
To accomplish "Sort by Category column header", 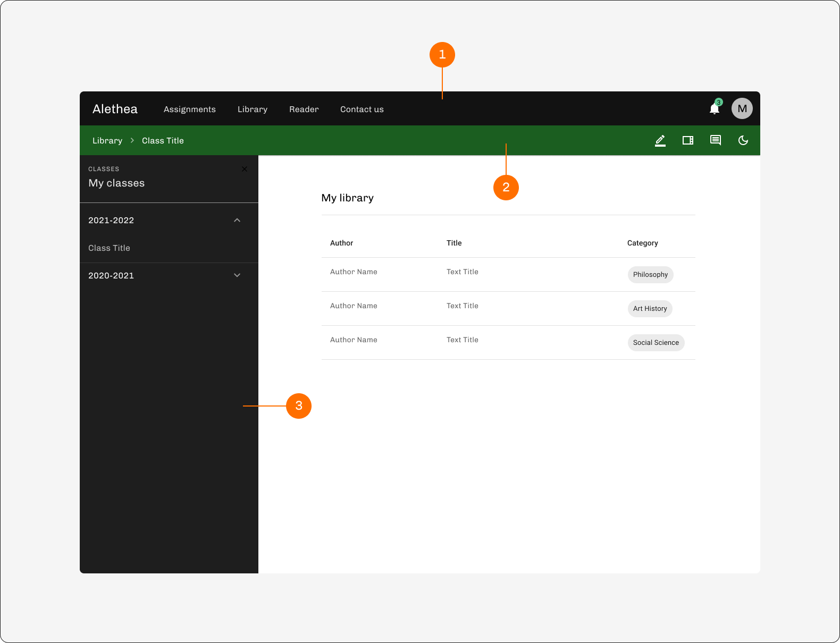I will pos(642,243).
